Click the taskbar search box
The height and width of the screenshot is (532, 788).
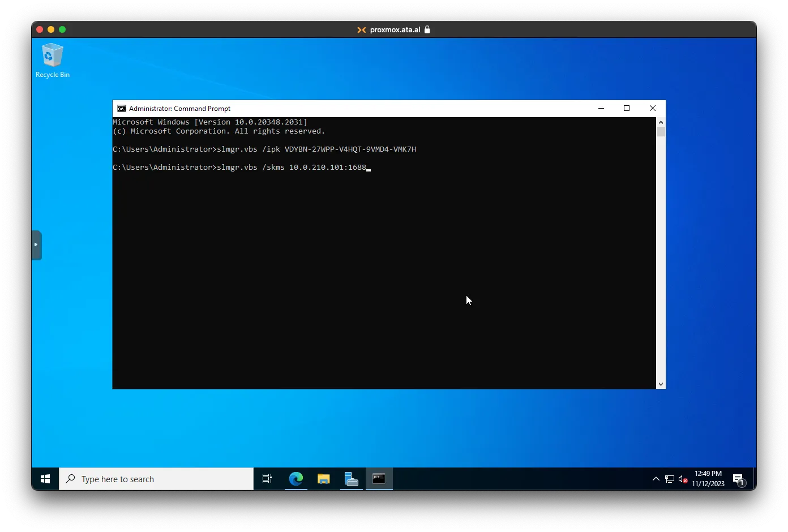156,479
